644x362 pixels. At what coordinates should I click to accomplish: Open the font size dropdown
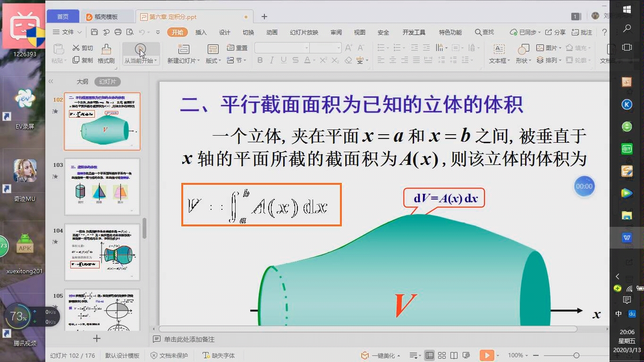point(338,47)
